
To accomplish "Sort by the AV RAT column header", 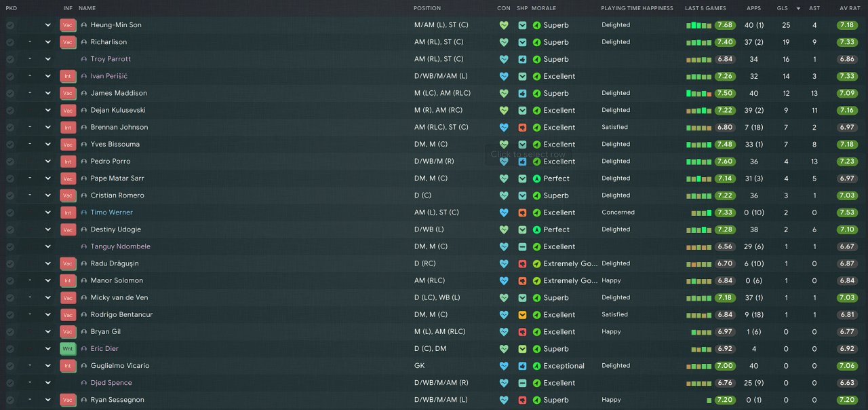I will tap(850, 8).
